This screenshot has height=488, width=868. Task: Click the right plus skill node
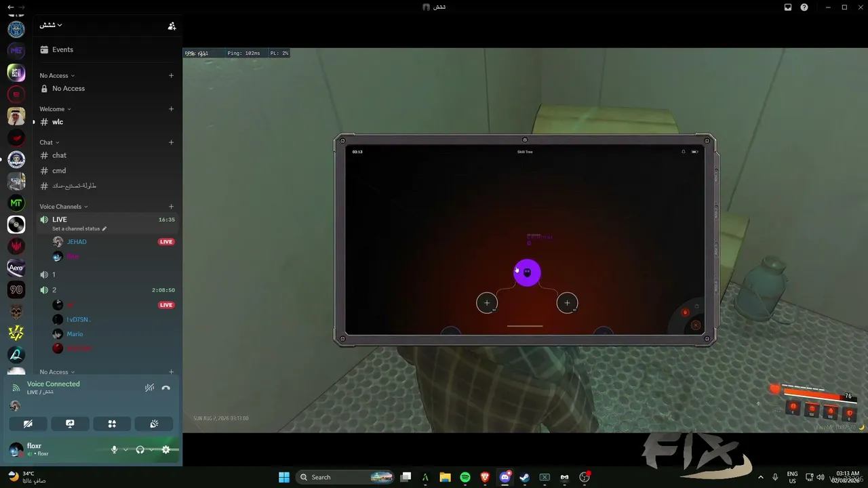tap(567, 303)
